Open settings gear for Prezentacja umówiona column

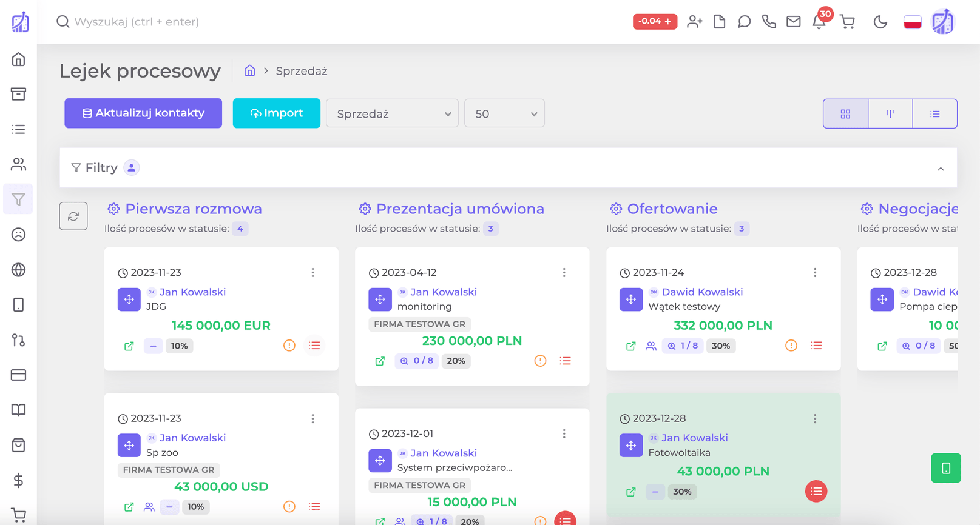tap(365, 209)
